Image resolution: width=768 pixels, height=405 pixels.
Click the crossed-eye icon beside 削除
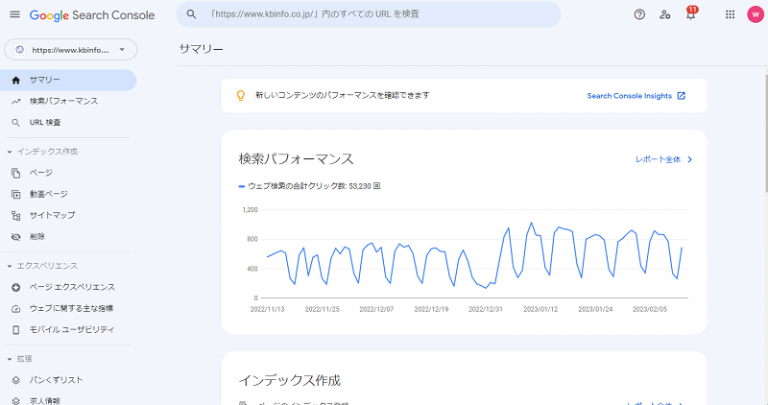click(16, 237)
